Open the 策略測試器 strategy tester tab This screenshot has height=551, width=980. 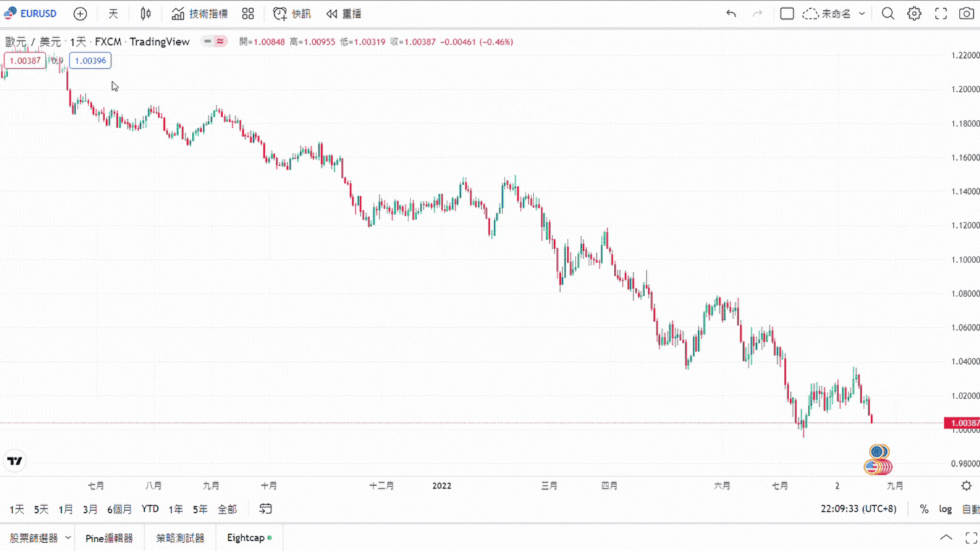[x=180, y=537]
